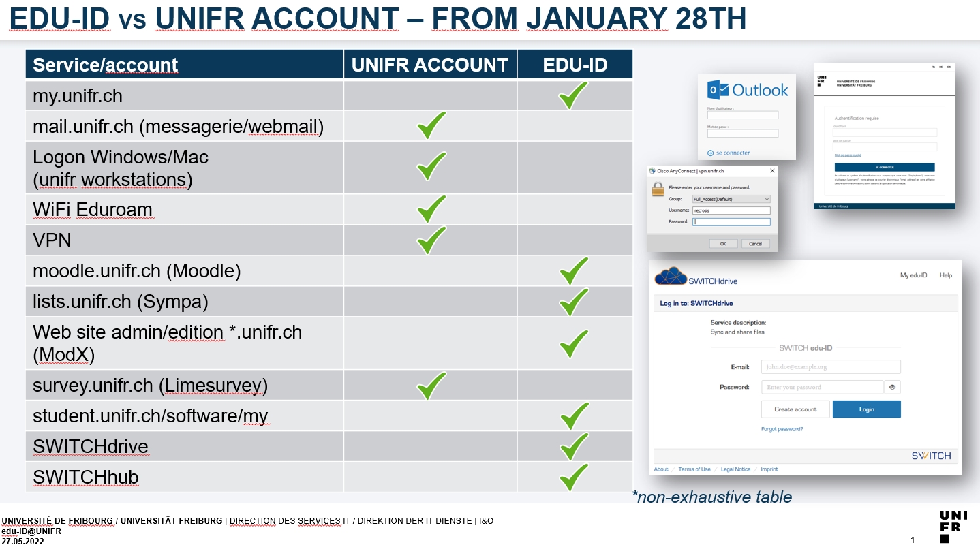The height and width of the screenshot is (549, 980).
Task: Click 'lists.unifr.ch (Sympa)' cell
Action: 185,301
